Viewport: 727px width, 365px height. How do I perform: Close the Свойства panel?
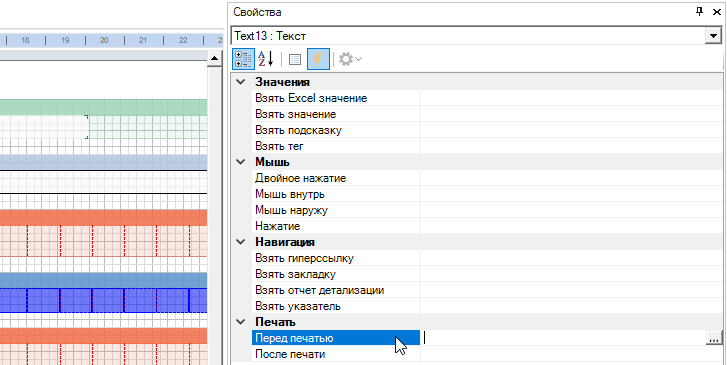tap(716, 12)
